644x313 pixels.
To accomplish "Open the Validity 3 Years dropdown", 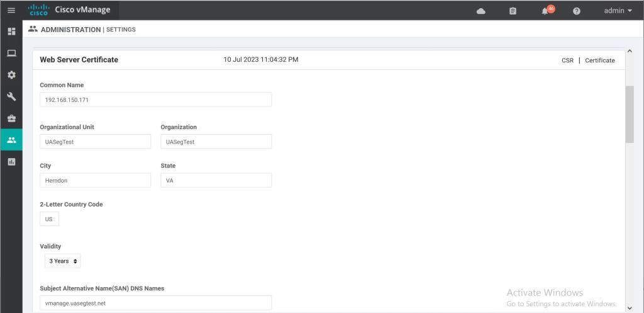I will [63, 261].
